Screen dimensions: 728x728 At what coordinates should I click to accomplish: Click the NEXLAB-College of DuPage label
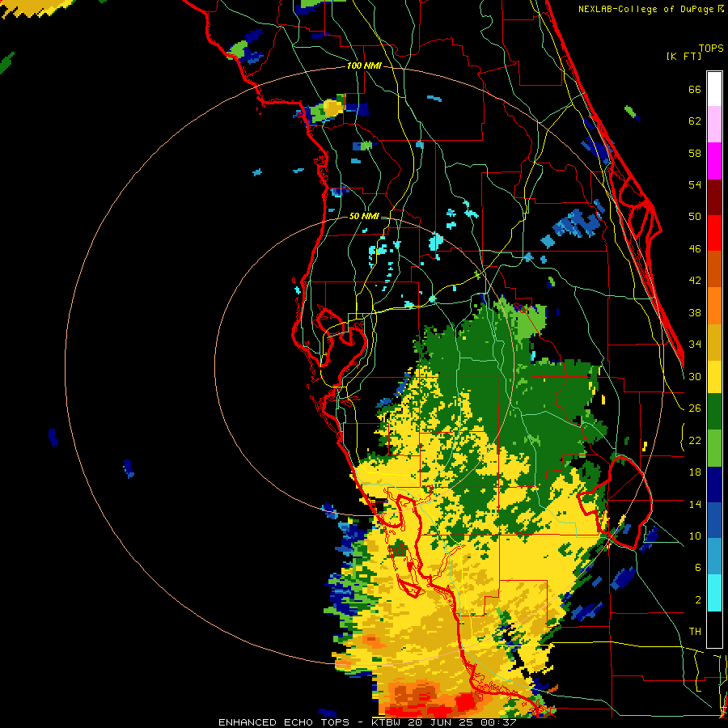coord(650,9)
